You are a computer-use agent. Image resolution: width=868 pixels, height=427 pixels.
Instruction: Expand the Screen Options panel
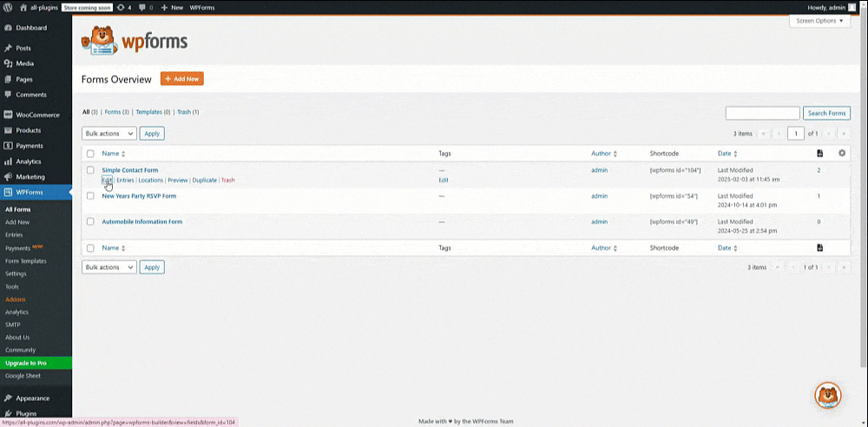point(819,21)
